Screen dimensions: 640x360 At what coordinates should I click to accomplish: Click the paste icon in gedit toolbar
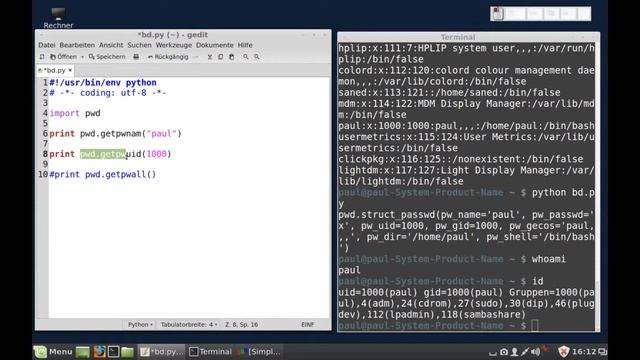click(x=231, y=57)
